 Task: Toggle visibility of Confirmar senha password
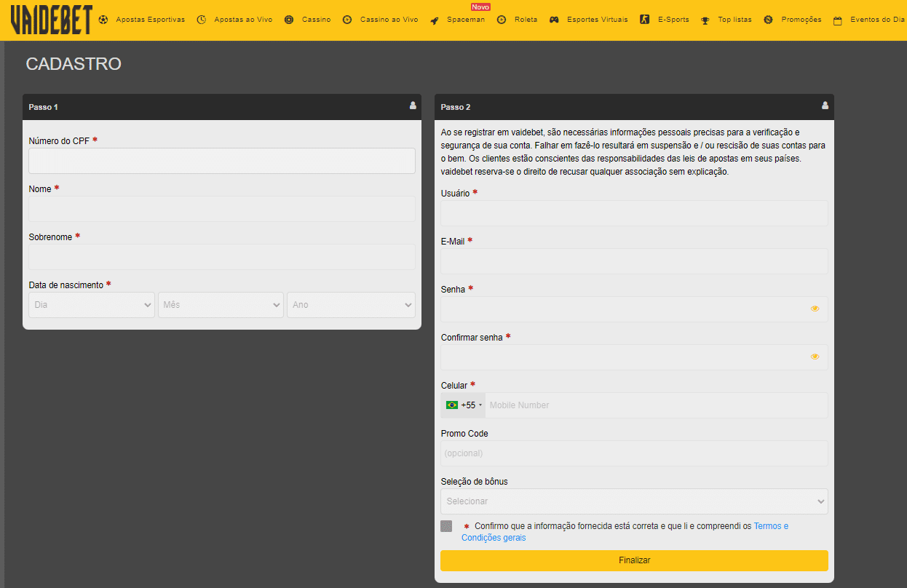(815, 357)
